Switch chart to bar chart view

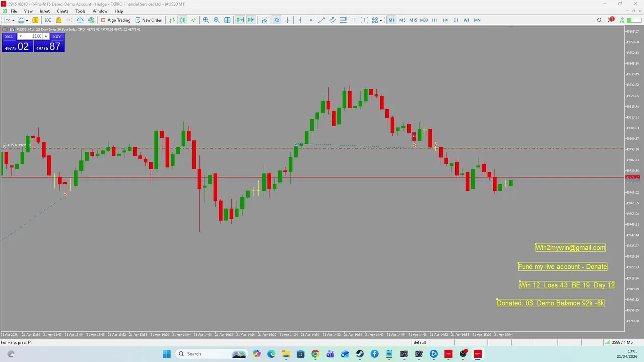(x=172, y=20)
